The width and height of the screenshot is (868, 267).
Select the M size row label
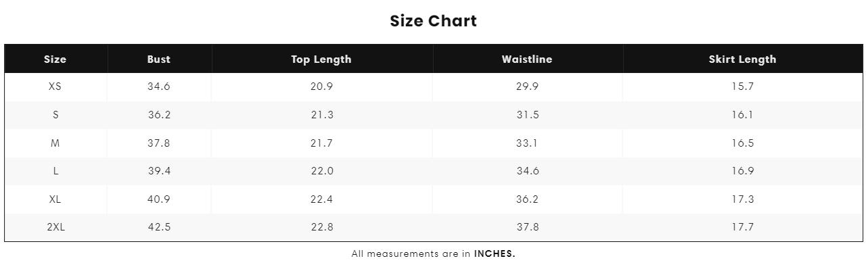[x=55, y=143]
